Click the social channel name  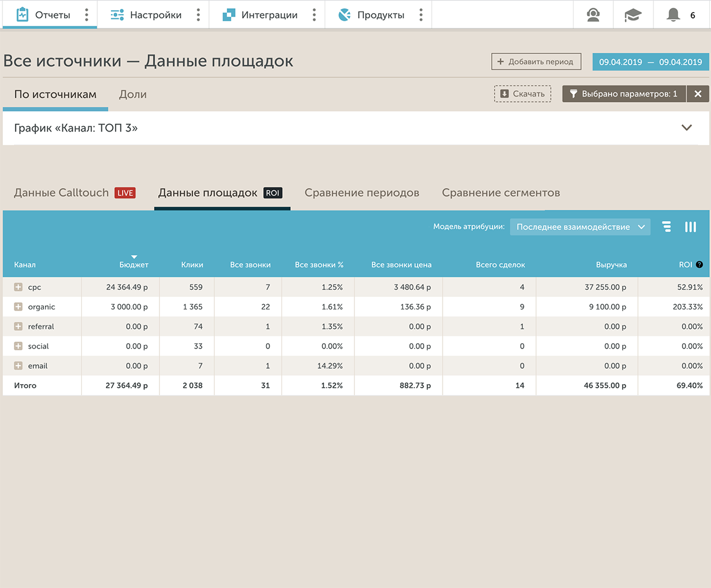39,346
